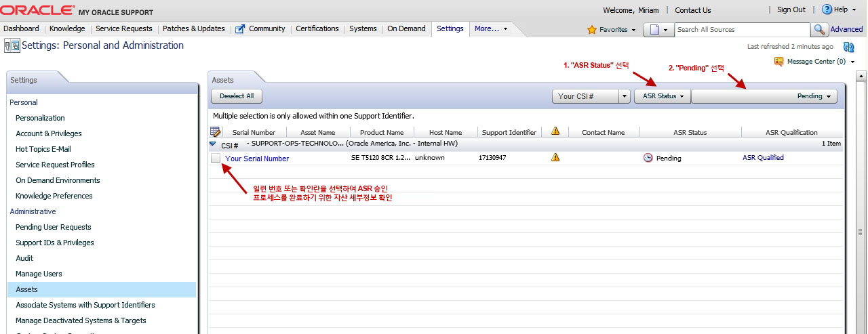Click the Oracle logo
Viewport: 868px width, 334px height.
click(x=37, y=9)
